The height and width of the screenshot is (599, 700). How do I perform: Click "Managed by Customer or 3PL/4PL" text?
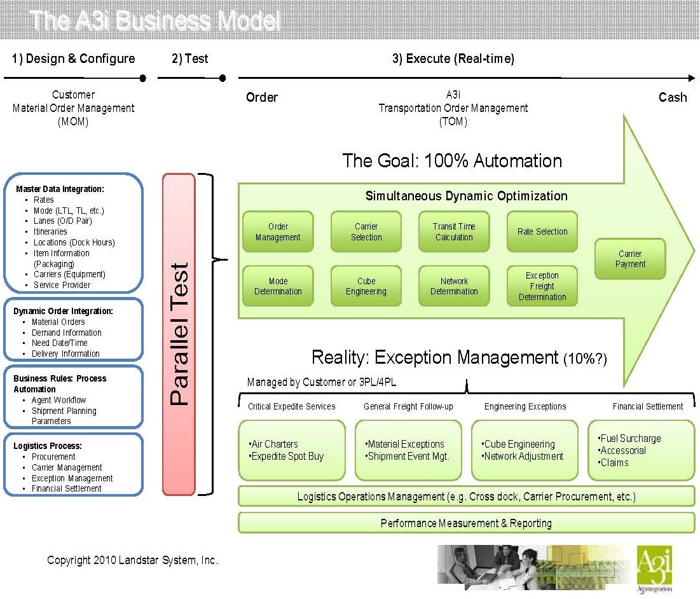point(322,382)
